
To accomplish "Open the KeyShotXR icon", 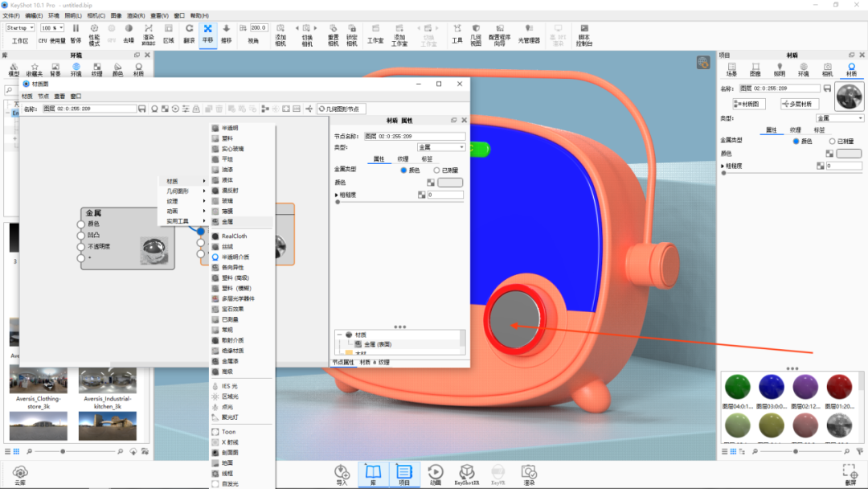I will (x=467, y=475).
